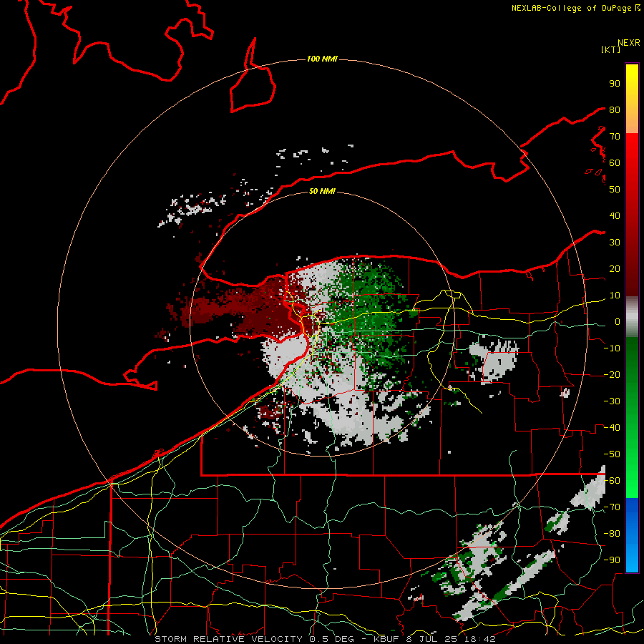Click the -50 value on velocity scale
The height and width of the screenshot is (644, 644).
click(613, 454)
